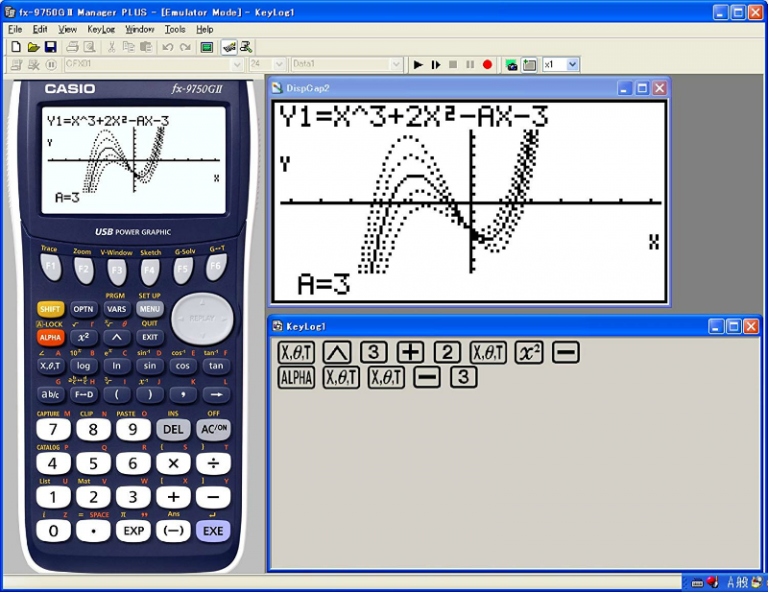Toggle the red ALPHA key
The image size is (768, 592).
(50, 338)
